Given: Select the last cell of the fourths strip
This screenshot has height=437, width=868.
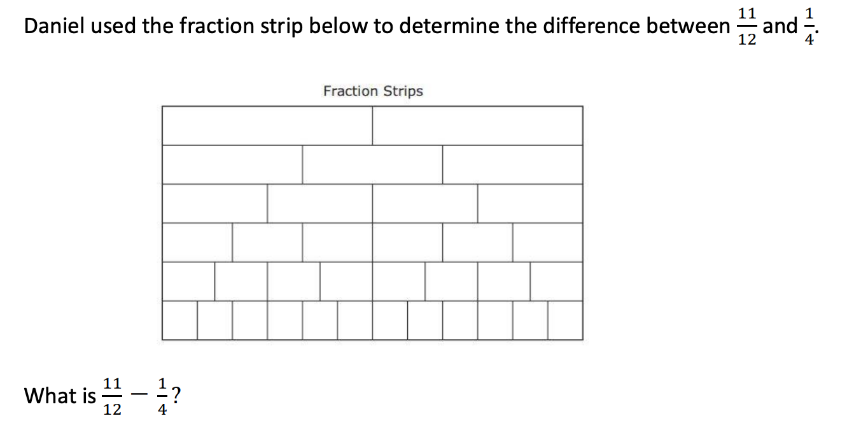Looking at the screenshot, I should tap(530, 203).
